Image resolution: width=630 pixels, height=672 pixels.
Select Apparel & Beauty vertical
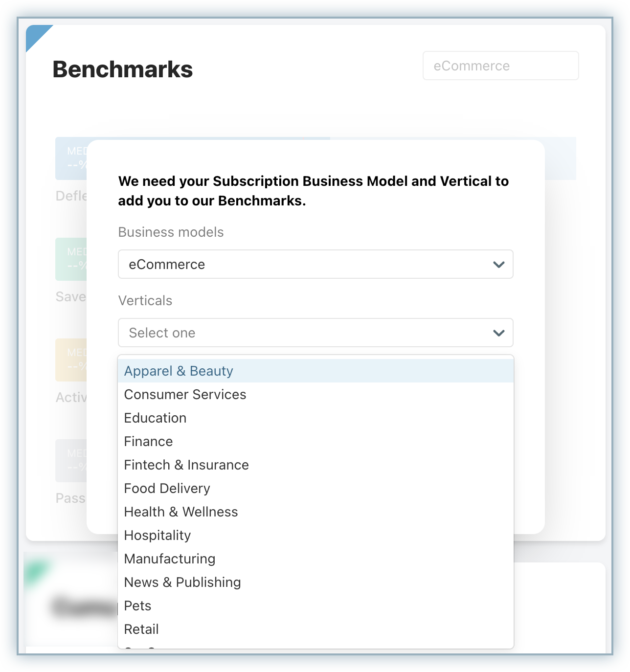pos(179,371)
